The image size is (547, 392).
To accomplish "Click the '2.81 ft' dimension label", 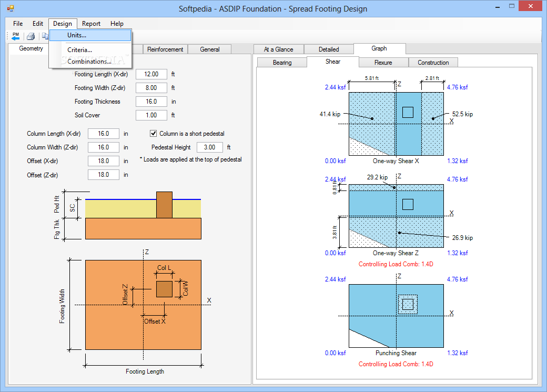I will click(432, 78).
